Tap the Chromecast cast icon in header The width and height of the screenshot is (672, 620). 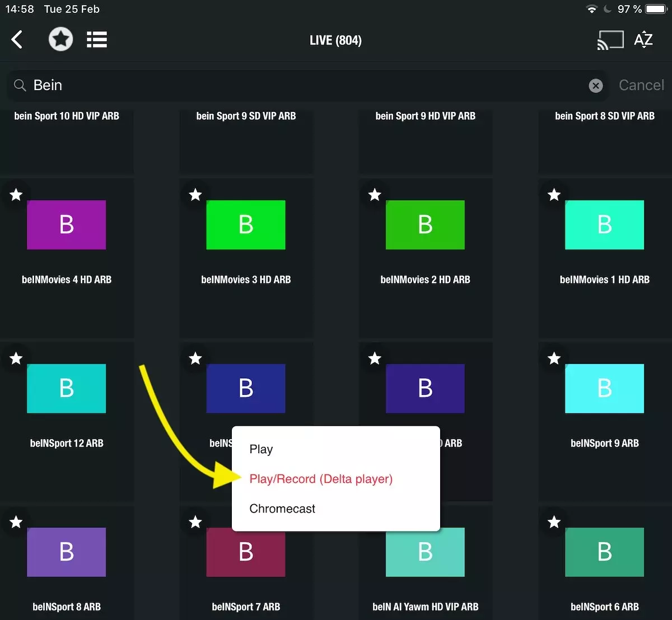(610, 40)
